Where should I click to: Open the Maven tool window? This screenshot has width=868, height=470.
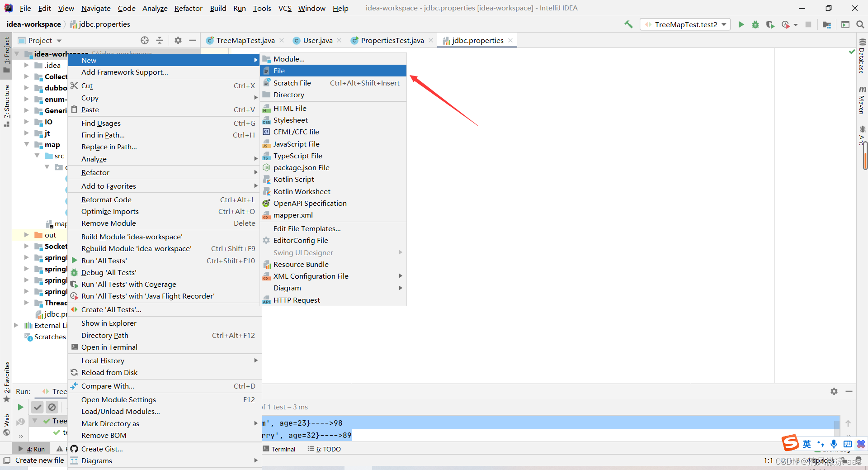click(x=862, y=100)
